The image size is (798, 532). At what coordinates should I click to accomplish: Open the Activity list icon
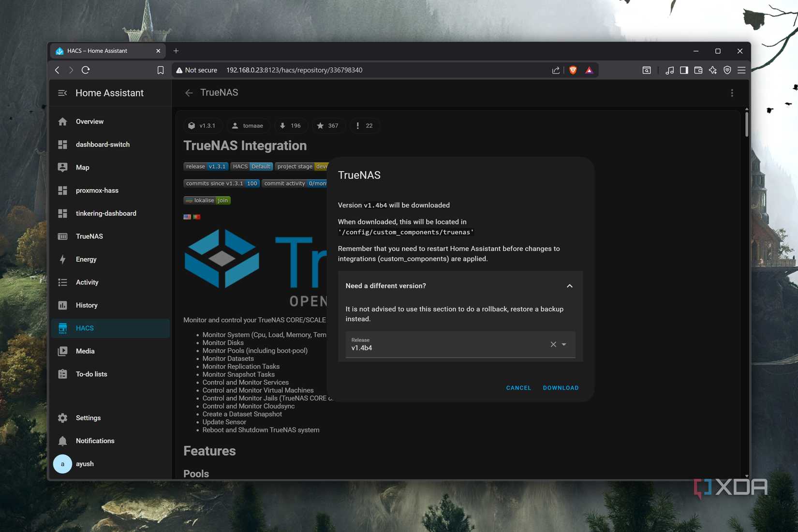(x=62, y=282)
